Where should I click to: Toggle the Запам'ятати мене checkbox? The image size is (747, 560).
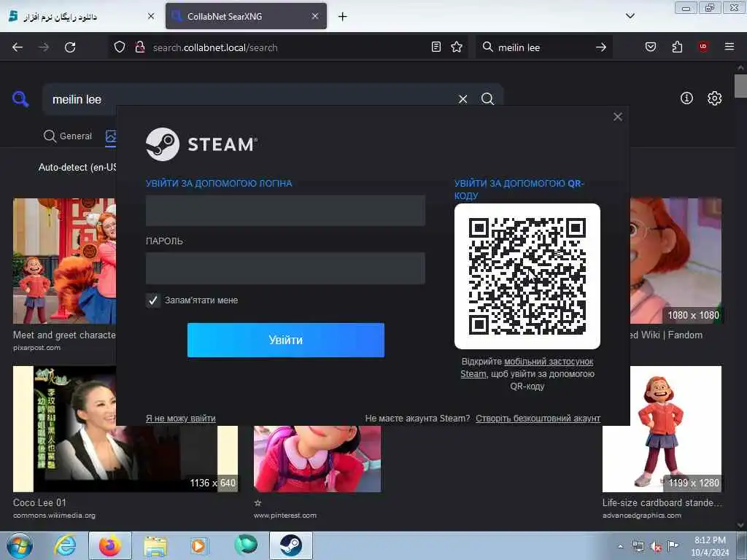coord(153,300)
